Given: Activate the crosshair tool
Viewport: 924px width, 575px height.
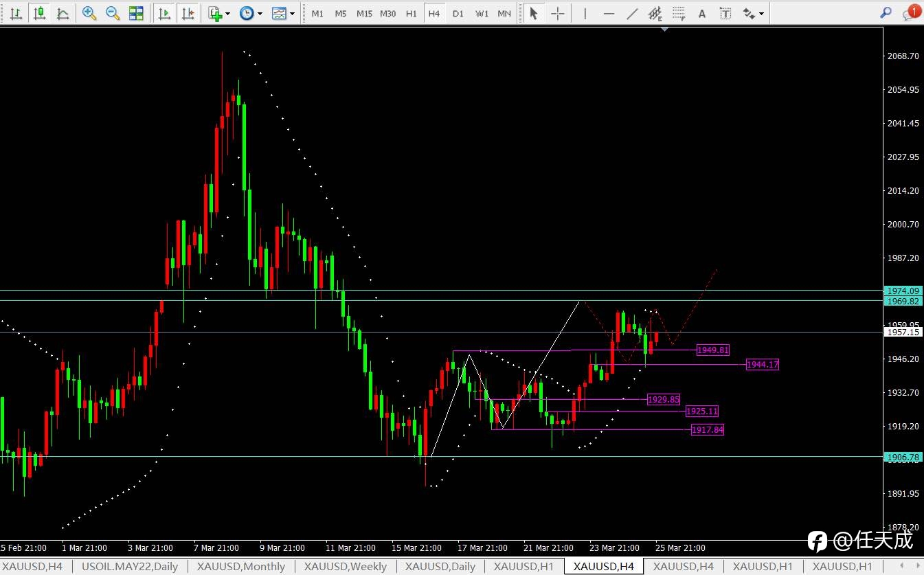Looking at the screenshot, I should 558,13.
